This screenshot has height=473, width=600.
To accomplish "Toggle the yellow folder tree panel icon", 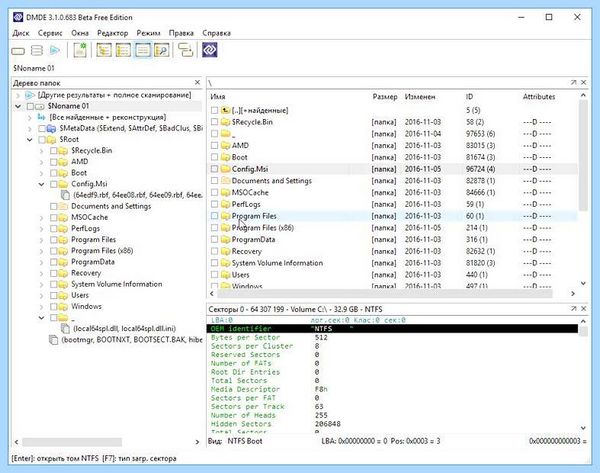I will click(x=104, y=50).
